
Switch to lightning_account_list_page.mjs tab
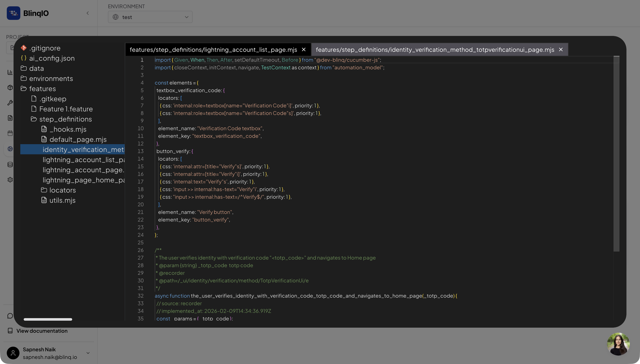pyautogui.click(x=213, y=49)
